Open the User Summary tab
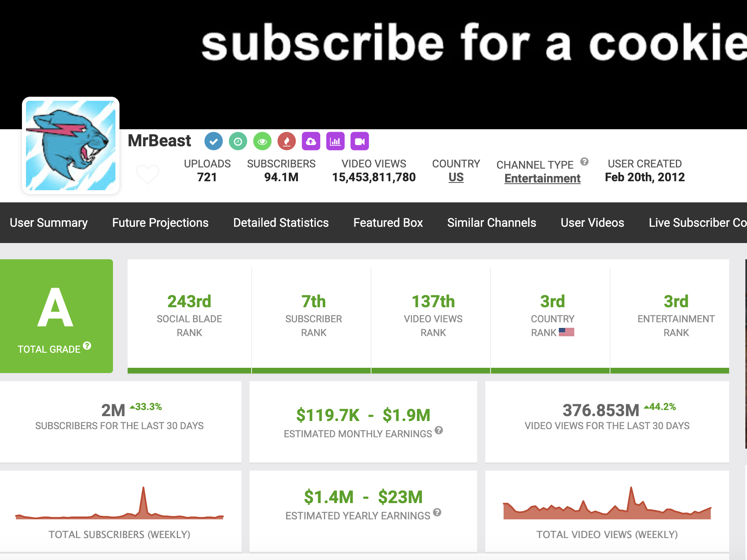Screen dimensions: 747x560 click(49, 223)
